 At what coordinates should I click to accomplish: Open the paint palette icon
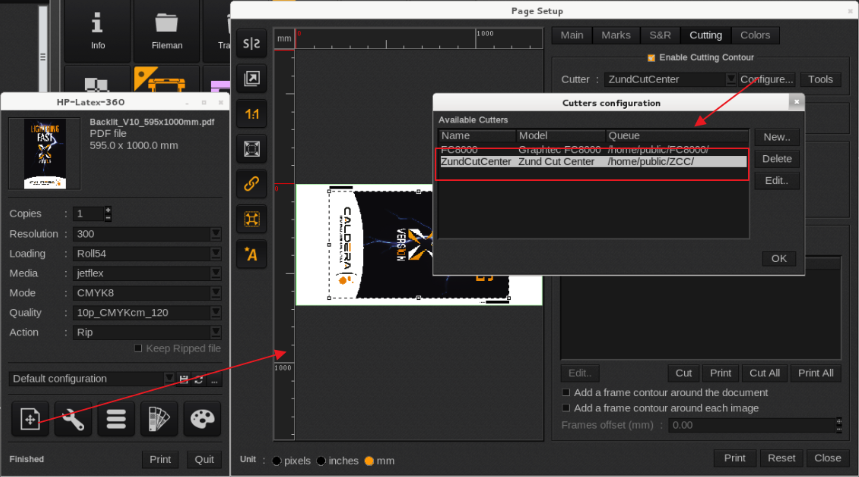coord(202,420)
